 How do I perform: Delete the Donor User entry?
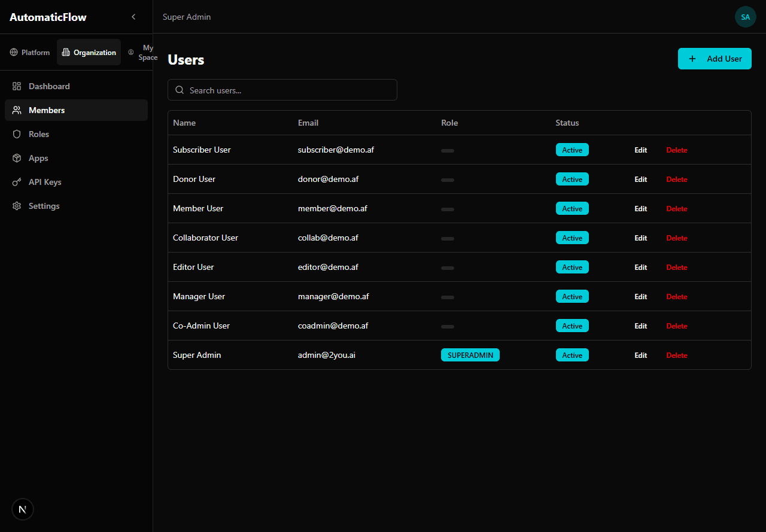tap(676, 179)
